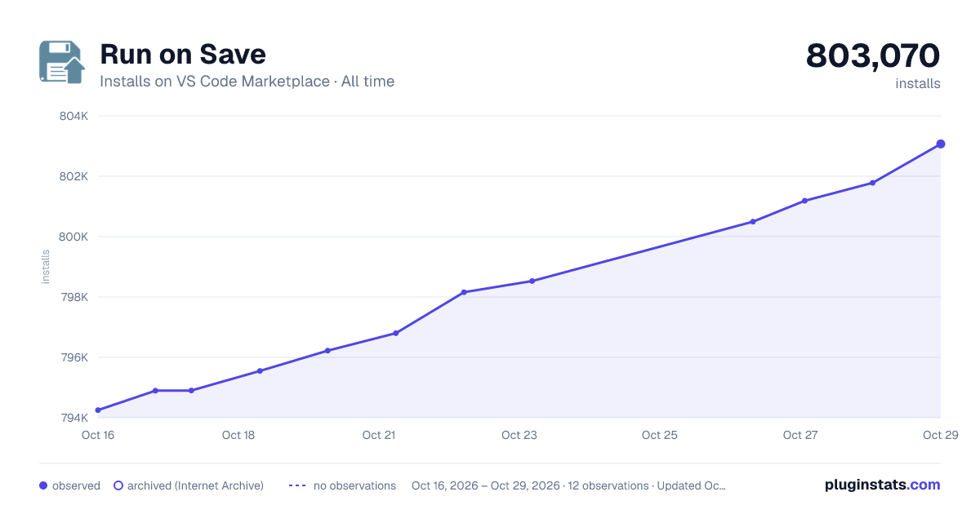Screen dimensions: 980x514
Task: Click the Run on Save floppy disk icon
Action: coord(62,62)
